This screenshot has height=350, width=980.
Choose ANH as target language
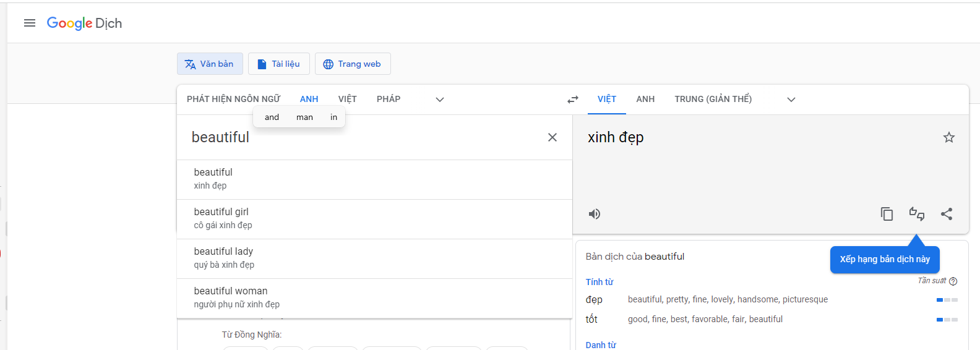coord(645,99)
